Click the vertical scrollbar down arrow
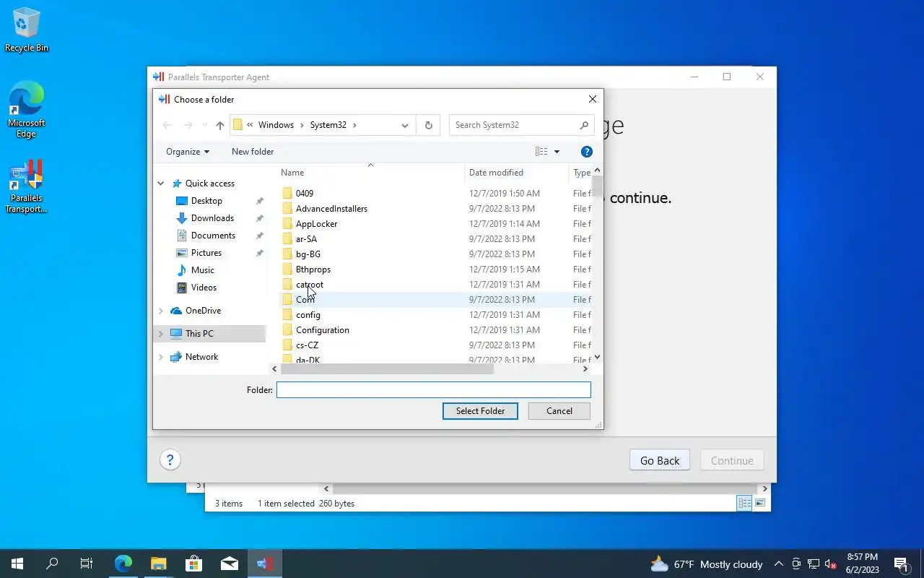The height and width of the screenshot is (578, 924). tap(597, 357)
